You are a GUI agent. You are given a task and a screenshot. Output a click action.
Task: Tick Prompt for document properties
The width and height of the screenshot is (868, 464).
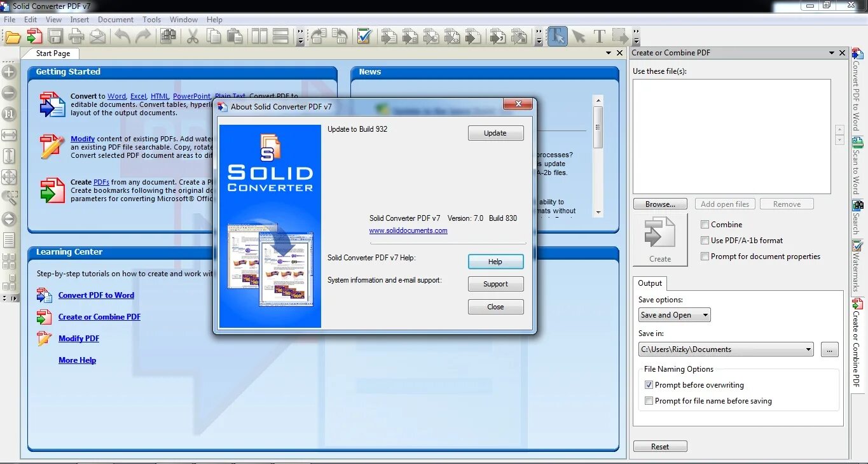(705, 257)
